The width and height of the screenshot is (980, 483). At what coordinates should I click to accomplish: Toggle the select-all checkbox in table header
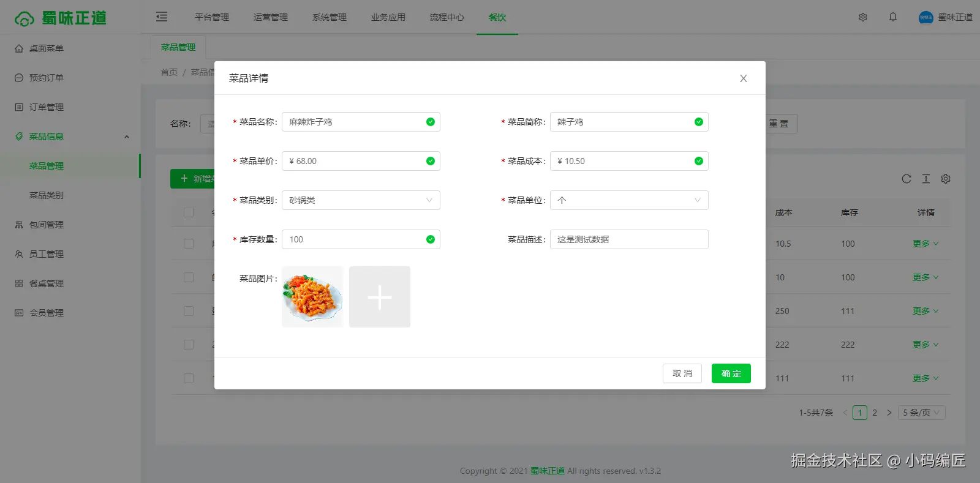189,212
